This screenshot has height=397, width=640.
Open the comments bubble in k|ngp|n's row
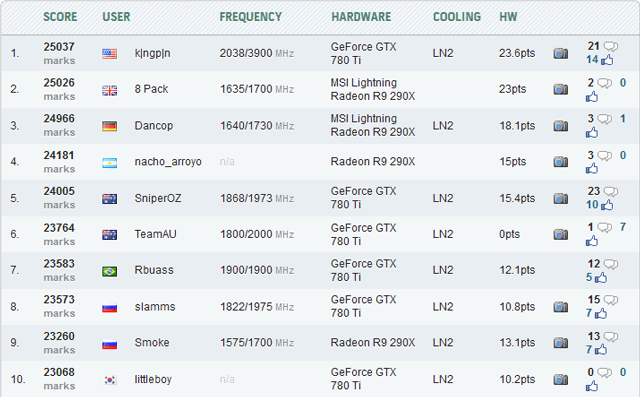point(611,47)
